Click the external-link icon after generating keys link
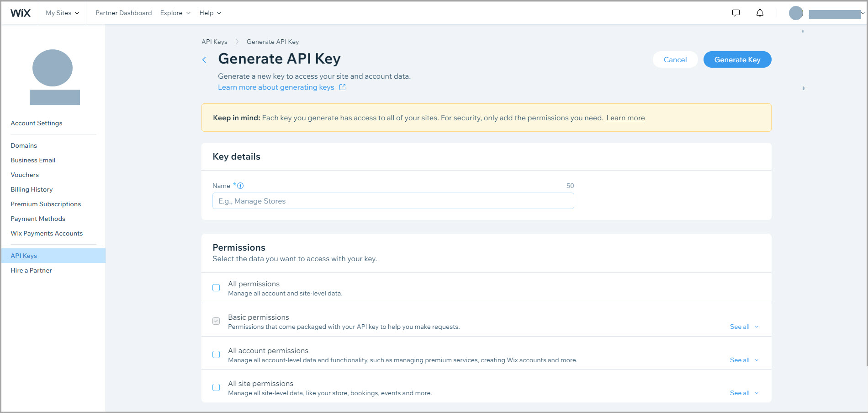 click(x=342, y=87)
